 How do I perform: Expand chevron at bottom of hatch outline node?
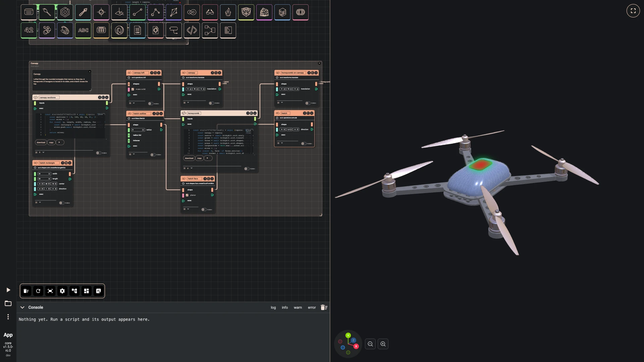[x=134, y=154]
